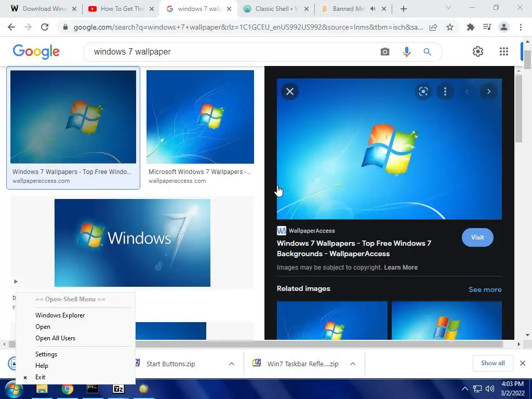This screenshot has width=532, height=399.
Task: Open Google quick settings gear
Action: (x=478, y=51)
